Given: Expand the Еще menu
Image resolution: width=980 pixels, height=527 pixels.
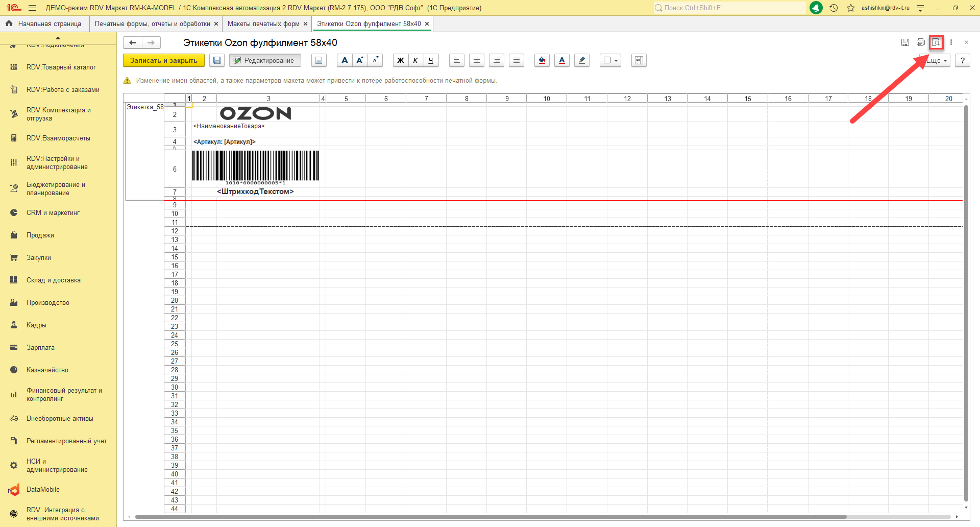Looking at the screenshot, I should pos(935,60).
